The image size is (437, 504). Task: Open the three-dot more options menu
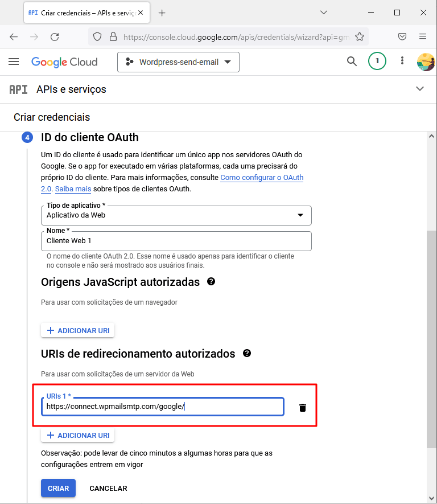402,61
